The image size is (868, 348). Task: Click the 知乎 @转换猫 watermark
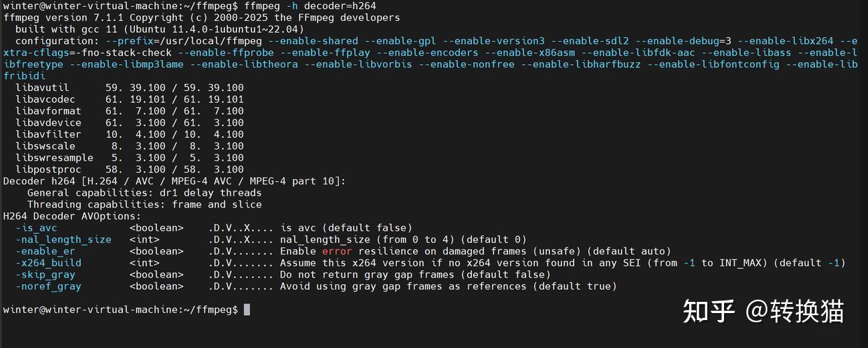tap(762, 311)
